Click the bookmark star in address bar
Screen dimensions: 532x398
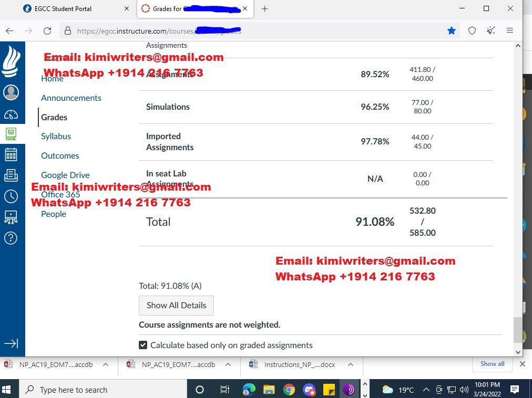click(x=451, y=31)
